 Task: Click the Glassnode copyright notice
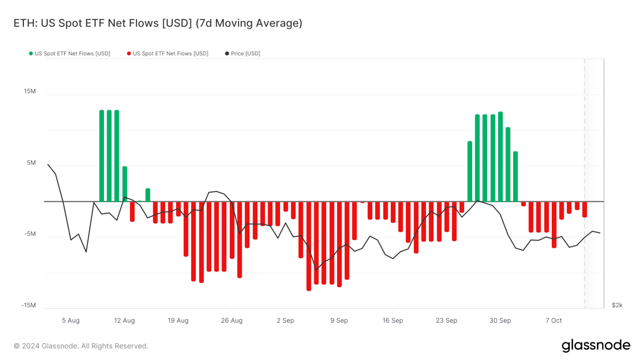click(x=81, y=346)
